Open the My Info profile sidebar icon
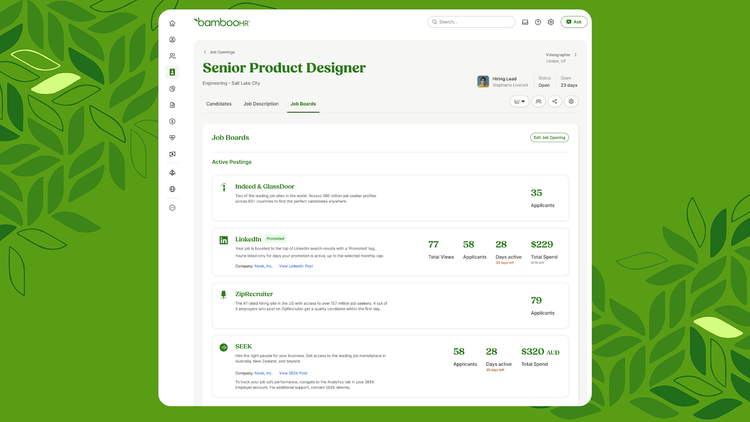The height and width of the screenshot is (422, 750). 172,40
